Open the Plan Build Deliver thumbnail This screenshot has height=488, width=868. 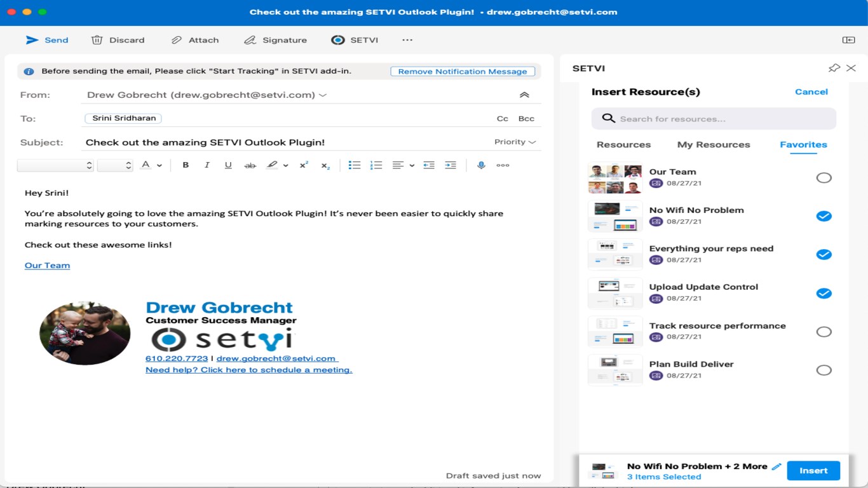pyautogui.click(x=614, y=370)
